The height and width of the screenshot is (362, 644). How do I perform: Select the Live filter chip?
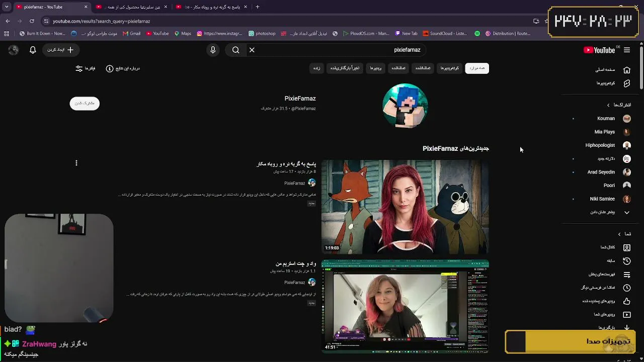pos(316,68)
